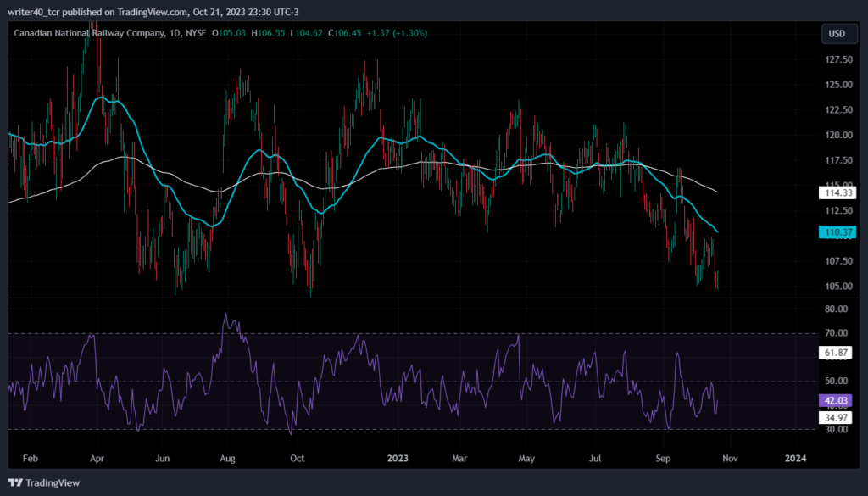The width and height of the screenshot is (868, 496).
Task: Click the 125.00 price axis label
Action: (839, 85)
